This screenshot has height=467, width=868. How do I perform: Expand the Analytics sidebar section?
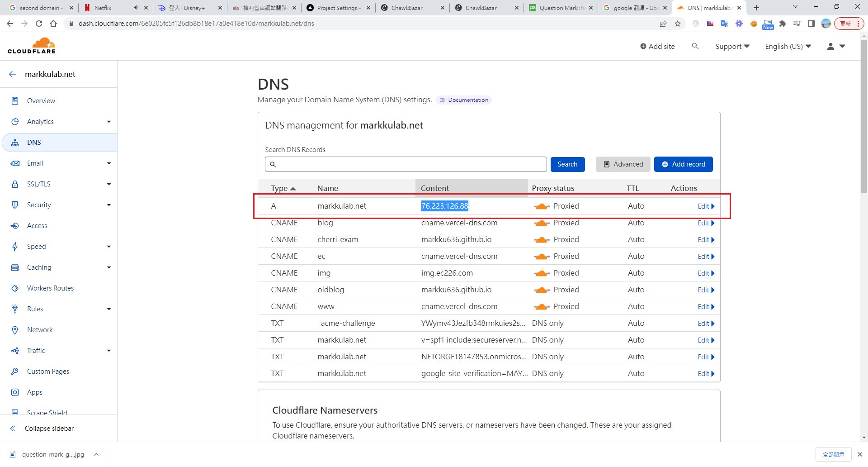coord(108,122)
